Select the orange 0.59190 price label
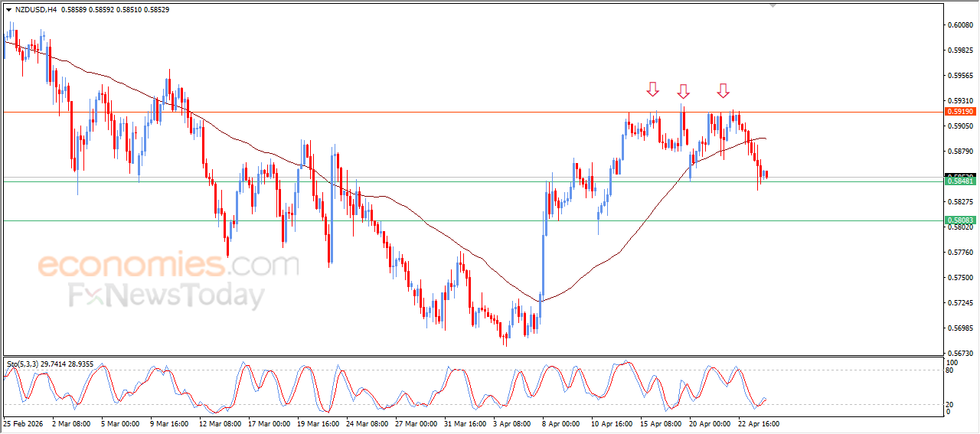The image size is (980, 434). (x=960, y=112)
